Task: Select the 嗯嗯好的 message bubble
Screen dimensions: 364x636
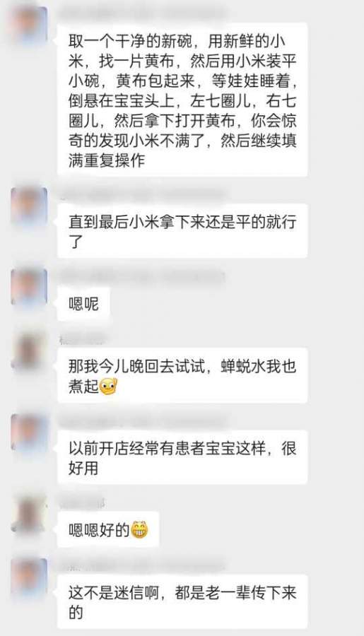Action: (x=108, y=529)
